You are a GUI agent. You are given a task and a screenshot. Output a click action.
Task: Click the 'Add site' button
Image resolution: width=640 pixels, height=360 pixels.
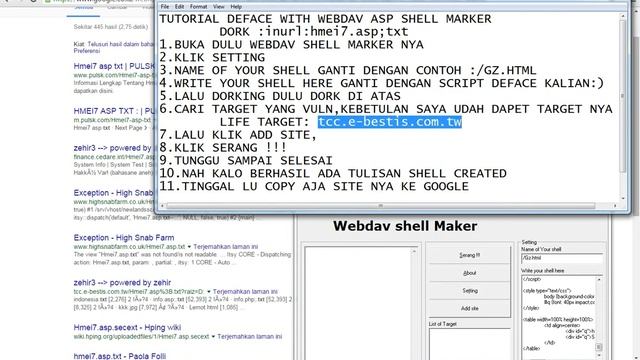point(469,309)
